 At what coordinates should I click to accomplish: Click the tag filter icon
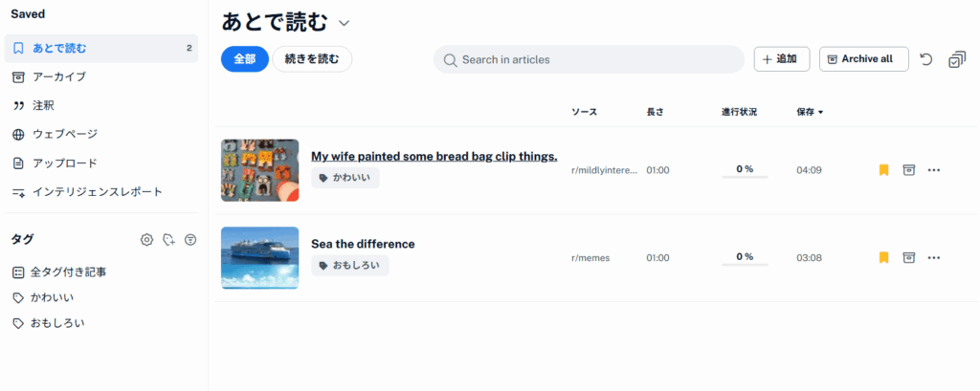click(190, 240)
